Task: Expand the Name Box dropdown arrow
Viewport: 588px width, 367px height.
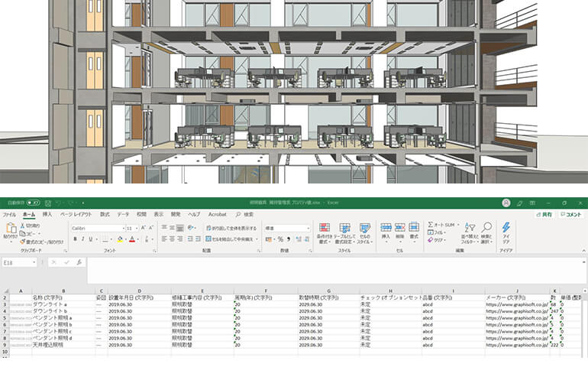Action: click(34, 262)
